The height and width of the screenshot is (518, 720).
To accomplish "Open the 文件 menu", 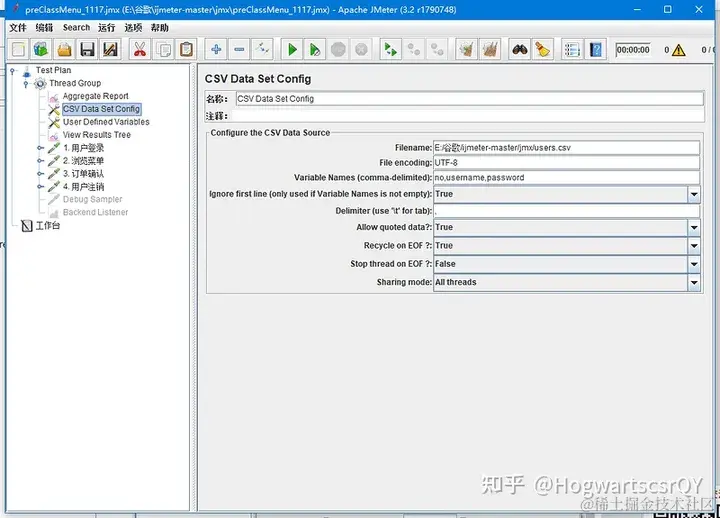I will point(18,28).
